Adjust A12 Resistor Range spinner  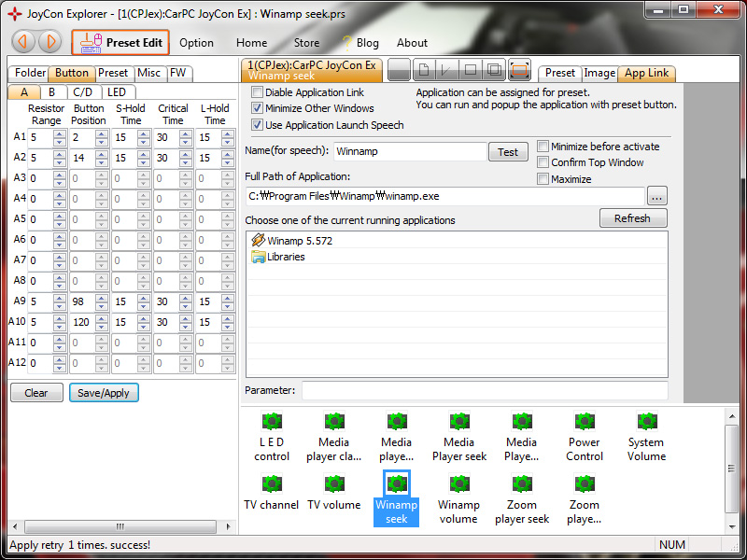[x=60, y=363]
